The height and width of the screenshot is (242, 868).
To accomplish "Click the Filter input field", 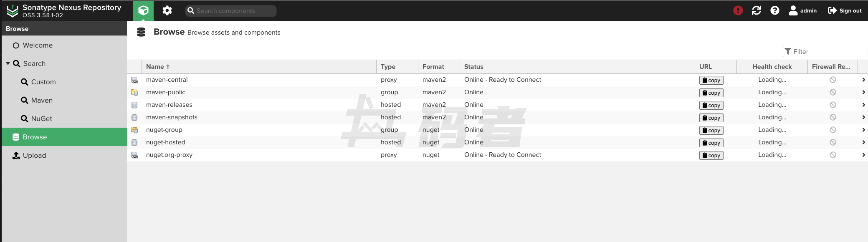I will tap(828, 51).
